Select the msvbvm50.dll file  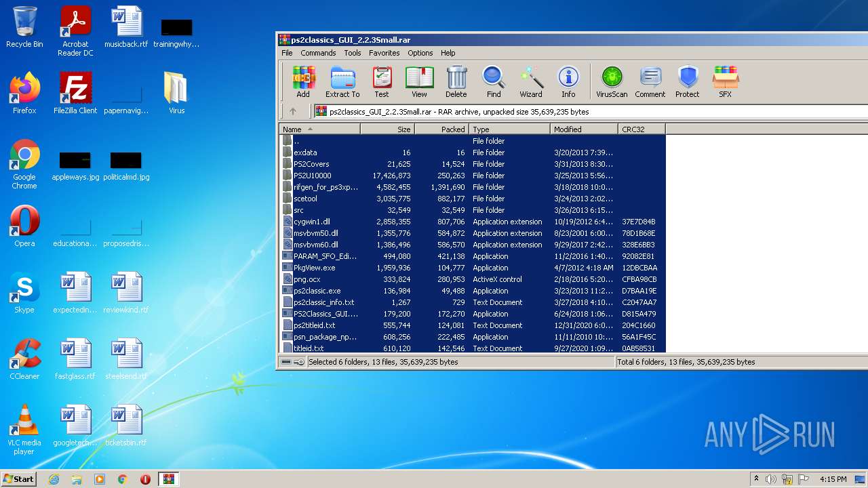coord(473,233)
